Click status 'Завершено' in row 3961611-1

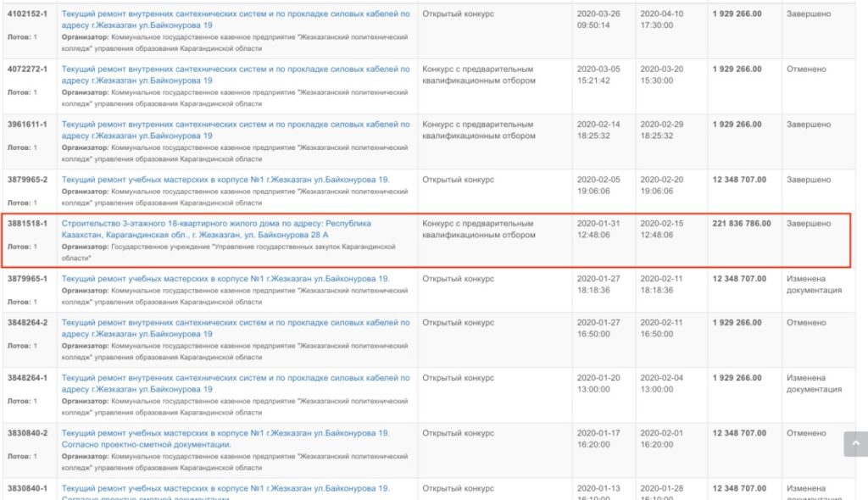coord(809,125)
